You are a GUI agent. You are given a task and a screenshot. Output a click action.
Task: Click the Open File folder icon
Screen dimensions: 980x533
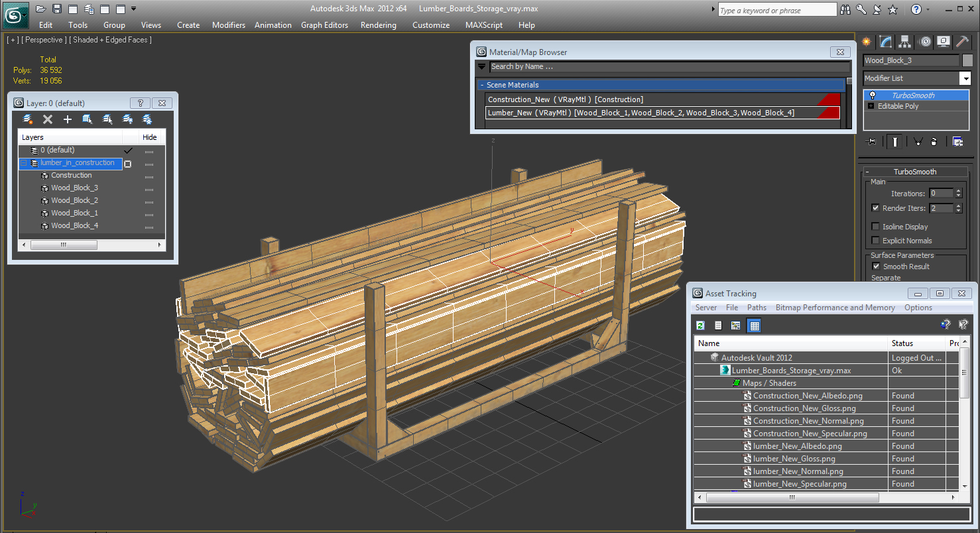point(41,9)
